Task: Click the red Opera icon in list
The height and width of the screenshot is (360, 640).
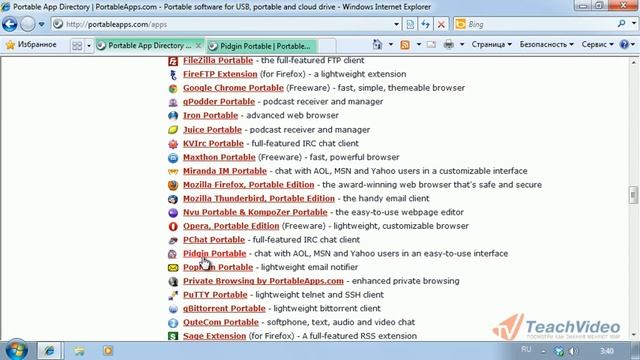Action: pyautogui.click(x=173, y=227)
